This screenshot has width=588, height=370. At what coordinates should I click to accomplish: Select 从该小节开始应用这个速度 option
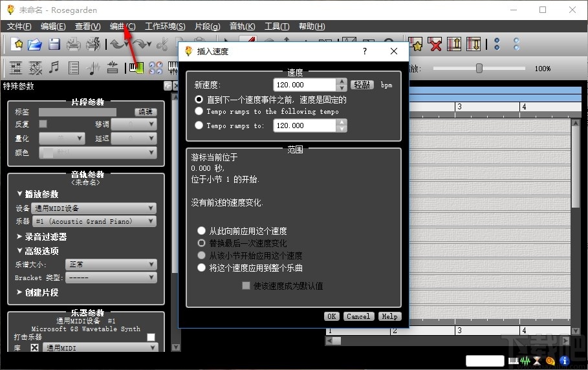click(x=201, y=256)
